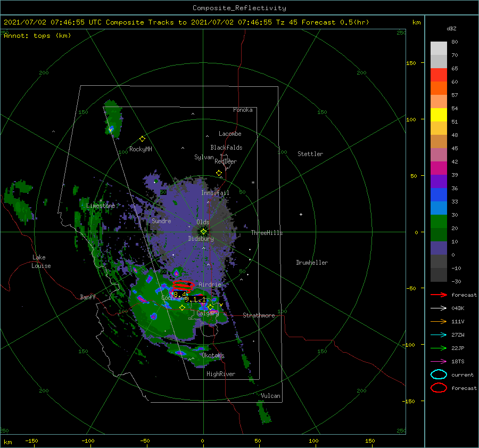This screenshot has width=479, height=448.
Task: Click the Innisfail town label
Action: click(x=215, y=193)
